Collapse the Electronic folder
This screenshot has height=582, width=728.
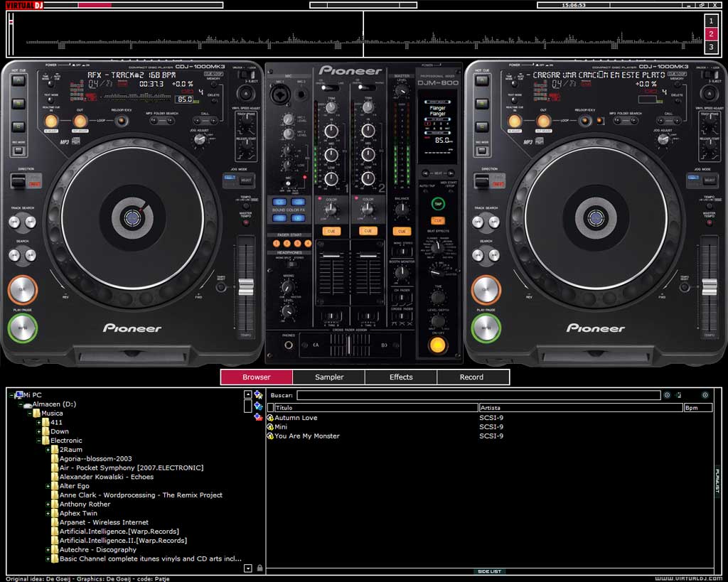[x=39, y=441]
